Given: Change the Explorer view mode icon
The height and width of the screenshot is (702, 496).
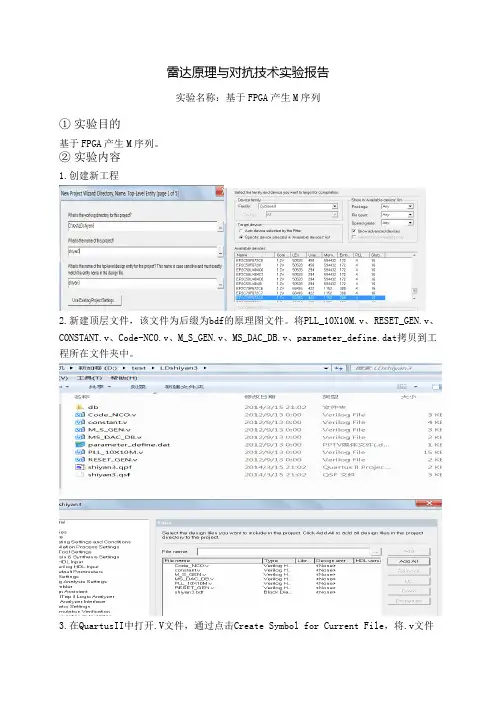Looking at the screenshot, I should point(402,386).
